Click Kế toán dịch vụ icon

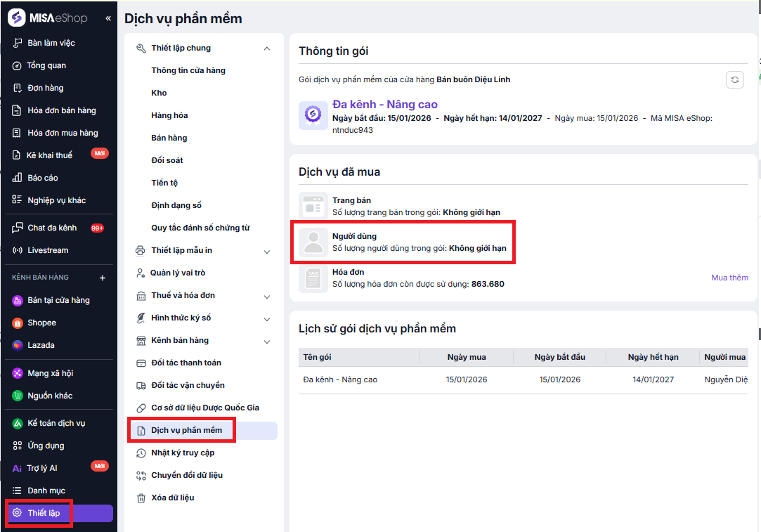[x=18, y=423]
